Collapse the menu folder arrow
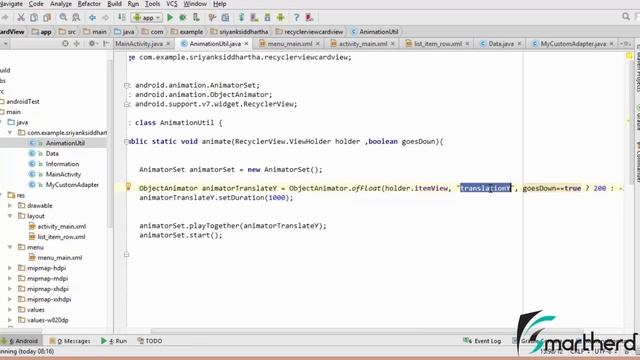Image resolution: width=640 pixels, height=360 pixels. pyautogui.click(x=10, y=247)
